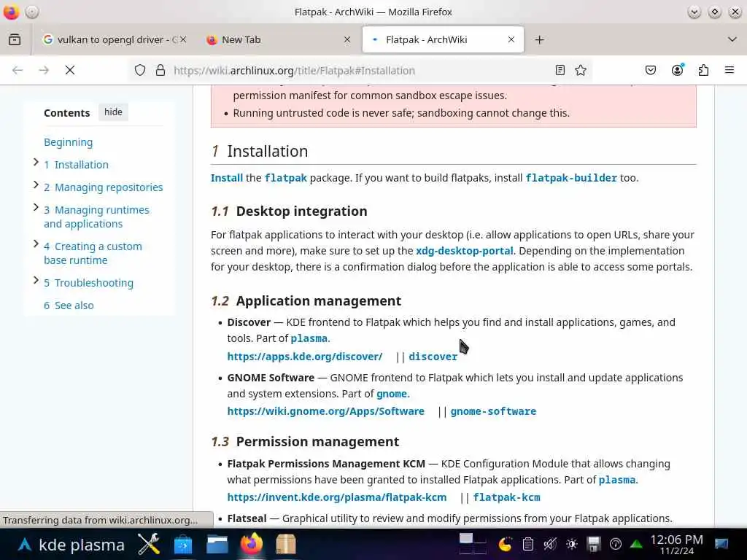
Task: Go to 5 Troubleshooting contents link
Action: [x=88, y=283]
